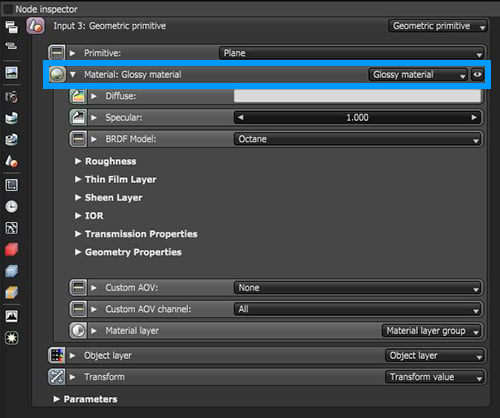Image resolution: width=500 pixels, height=418 pixels.
Task: Click the Diffuse RGB color node icon
Action: [x=78, y=96]
